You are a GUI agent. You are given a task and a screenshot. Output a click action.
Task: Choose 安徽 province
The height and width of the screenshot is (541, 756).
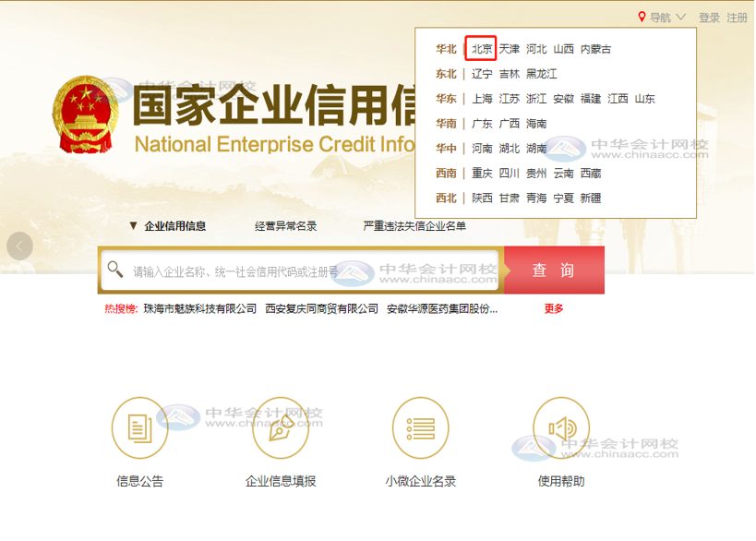tap(563, 99)
